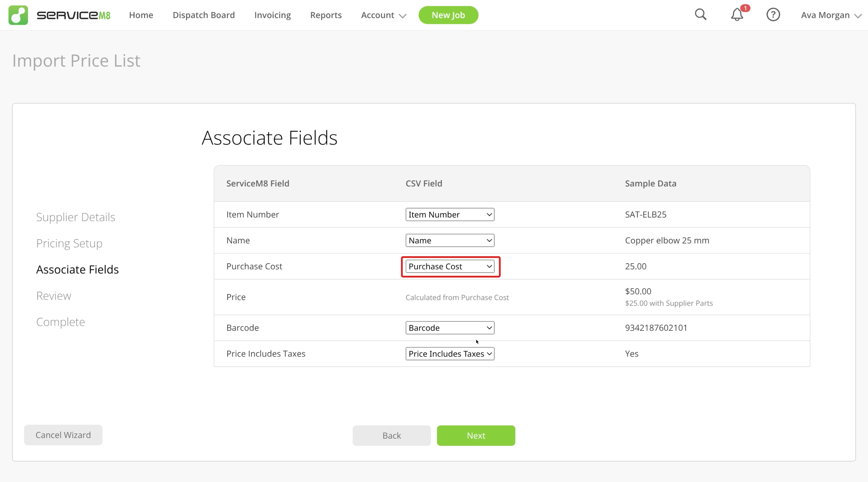Click the ServiceM8 green logo icon

[x=18, y=15]
